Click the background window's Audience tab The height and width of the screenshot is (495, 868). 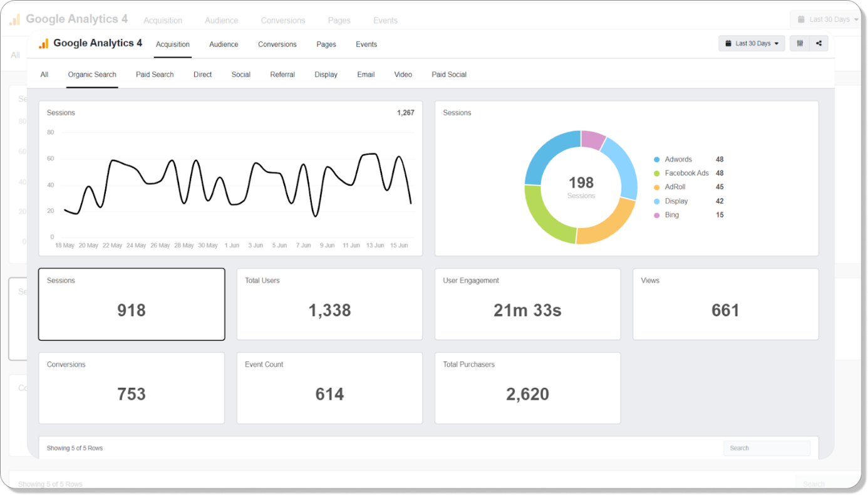pos(222,21)
